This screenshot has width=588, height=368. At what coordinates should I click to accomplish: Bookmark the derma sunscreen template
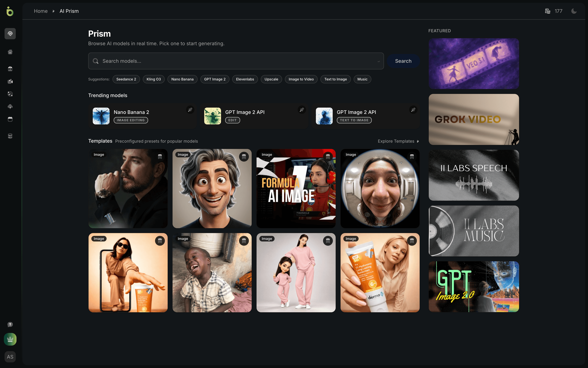coord(412,241)
